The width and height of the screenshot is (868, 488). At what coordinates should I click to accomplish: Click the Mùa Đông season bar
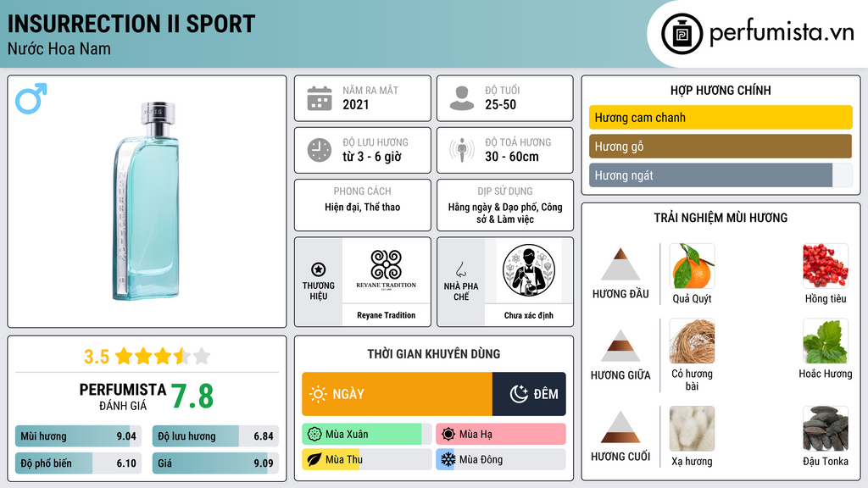pyautogui.click(x=501, y=459)
